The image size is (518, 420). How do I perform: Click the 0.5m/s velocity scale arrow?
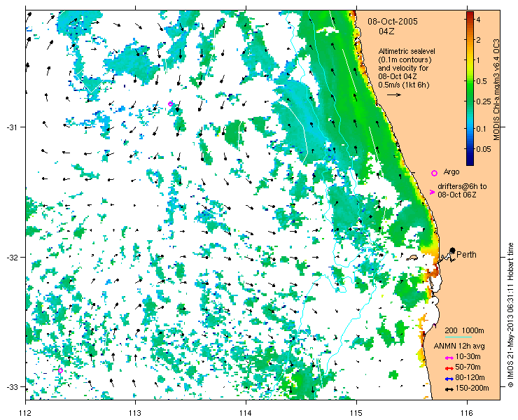[394, 94]
